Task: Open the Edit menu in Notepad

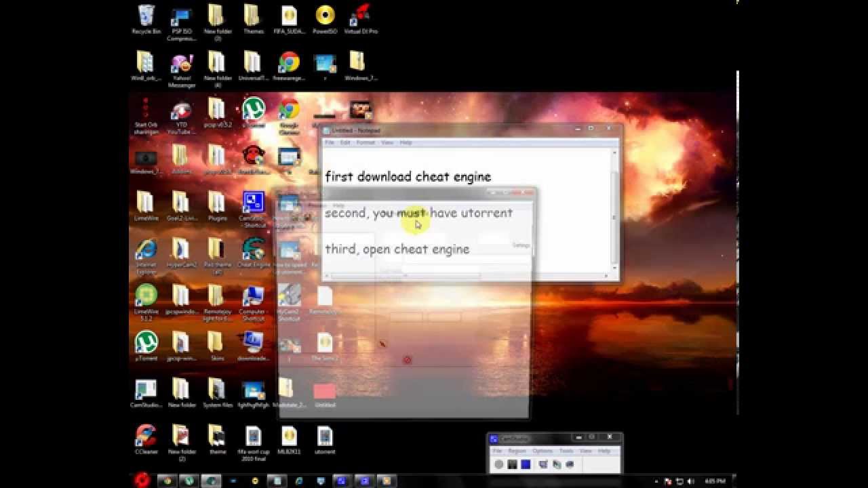Action: 345,143
